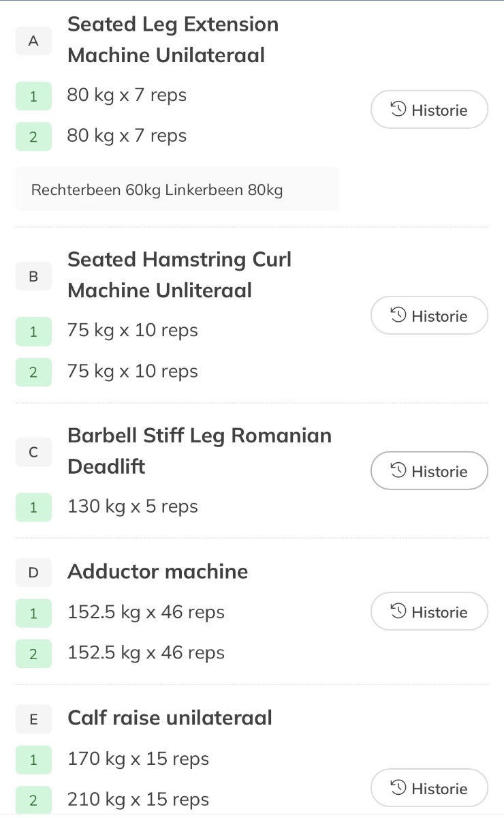This screenshot has width=504, height=818.
Task: Select set 2 badge of Calf raise
Action: tap(33, 800)
